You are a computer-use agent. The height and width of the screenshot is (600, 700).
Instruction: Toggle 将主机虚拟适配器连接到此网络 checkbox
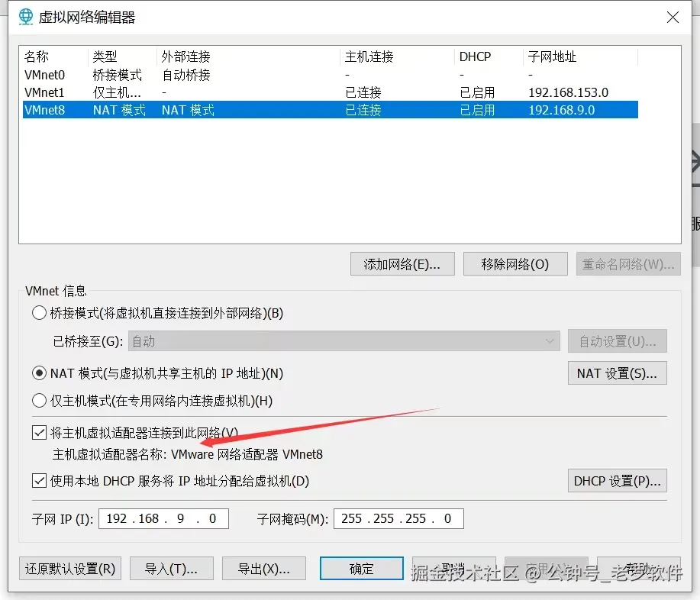[39, 432]
